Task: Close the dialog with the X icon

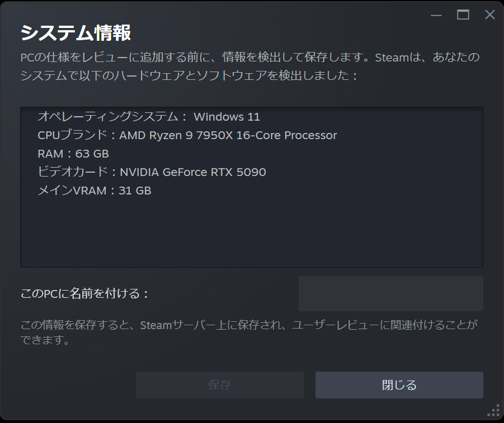Action: point(489,15)
